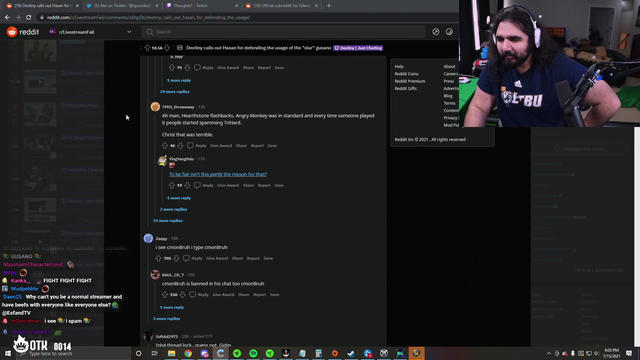Upvote the Destiny calls out Hasan post
The width and height of the screenshot is (640, 360).
coord(147,48)
